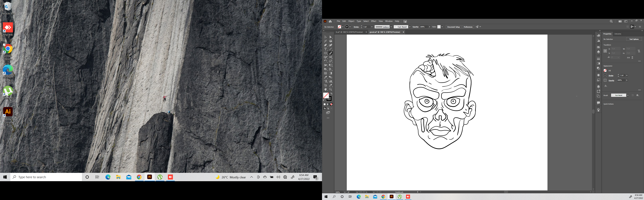The width and height of the screenshot is (644, 200).
Task: Reset to Default Fill and Stroke
Action: coord(324,100)
